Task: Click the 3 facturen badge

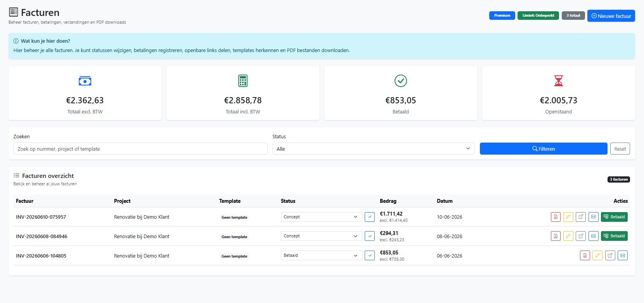Action: (619, 179)
